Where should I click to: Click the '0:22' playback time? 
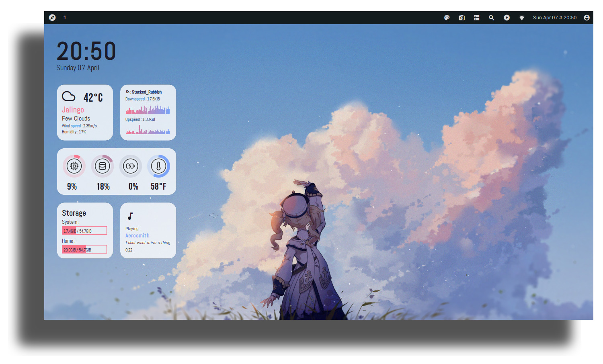tap(129, 250)
